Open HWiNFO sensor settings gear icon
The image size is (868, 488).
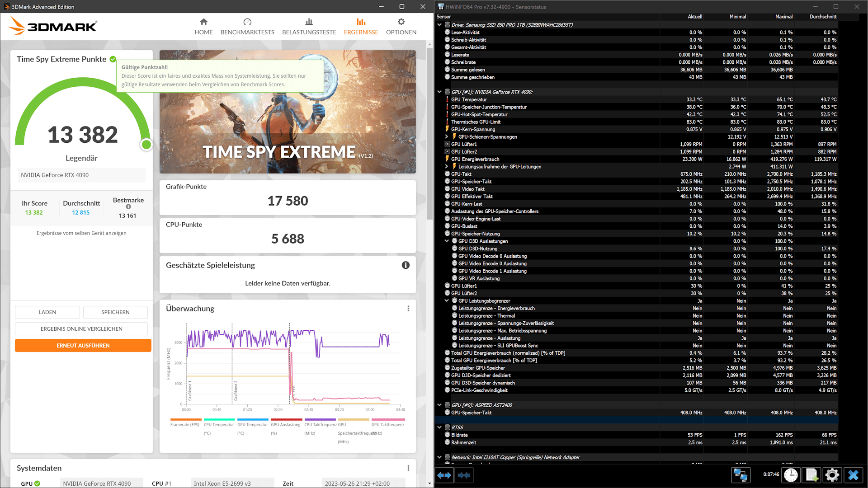[x=832, y=475]
